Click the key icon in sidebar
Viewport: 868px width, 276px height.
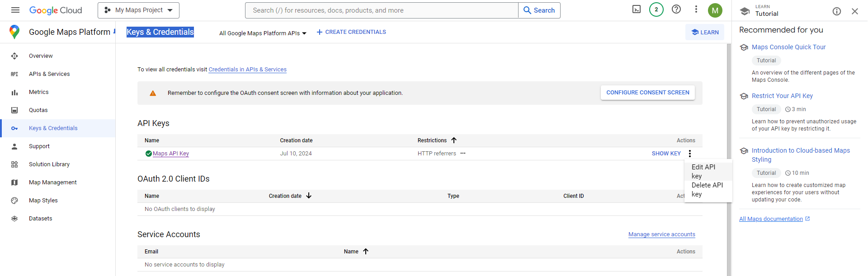(14, 128)
